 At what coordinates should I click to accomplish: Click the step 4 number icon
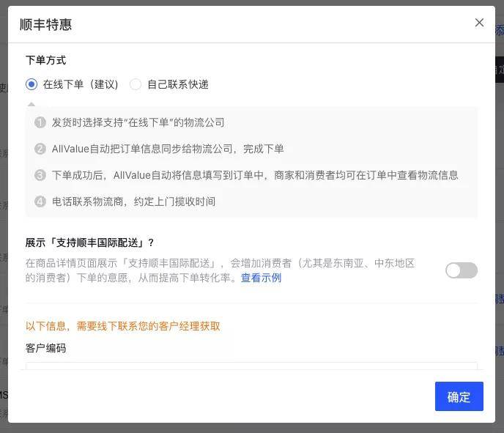[40, 201]
